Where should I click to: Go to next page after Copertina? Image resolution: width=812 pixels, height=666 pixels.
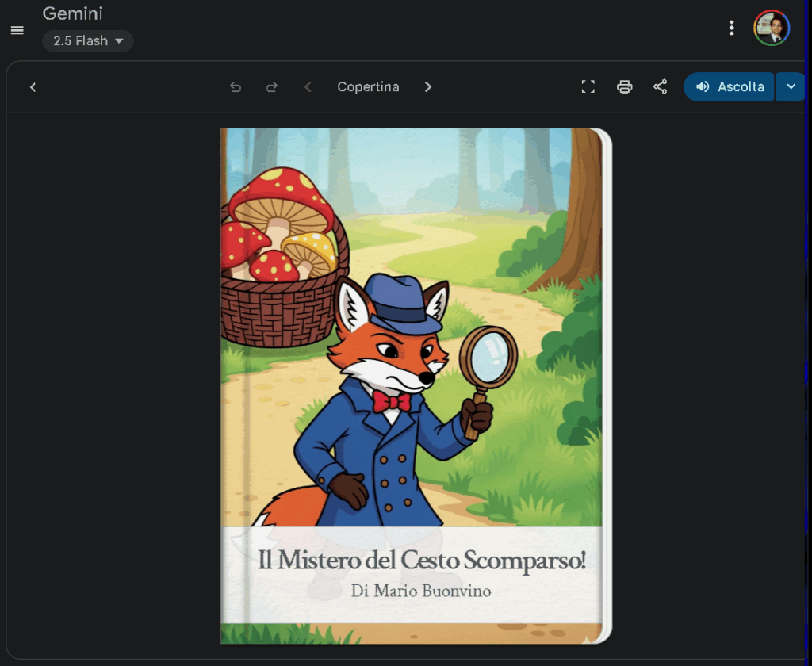coord(428,87)
